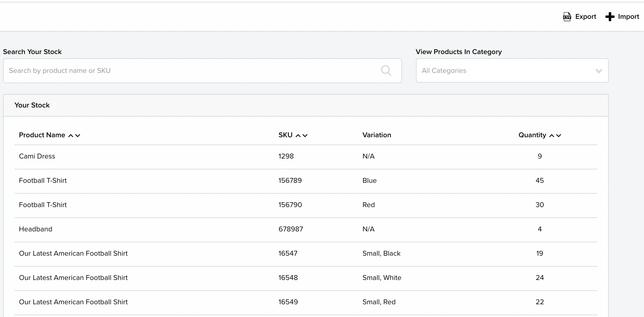This screenshot has height=317, width=644.
Task: Sort SKU ascending arrow
Action: click(298, 135)
